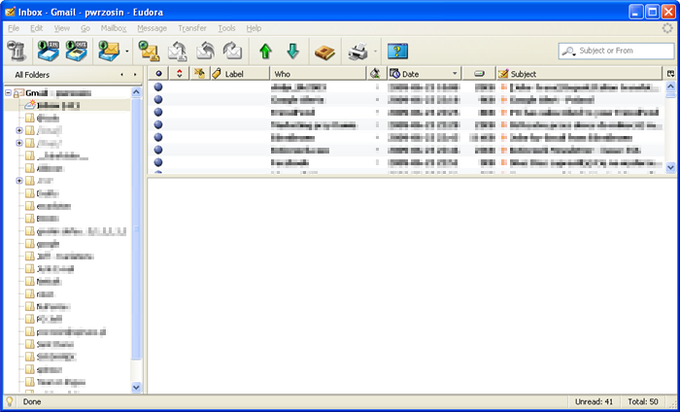This screenshot has width=680, height=412.
Task: Click the lightbulb icon in status bar
Action: click(9, 402)
